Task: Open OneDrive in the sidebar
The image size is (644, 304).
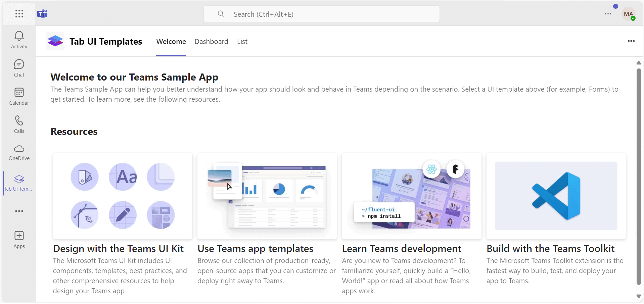Action: tap(19, 152)
